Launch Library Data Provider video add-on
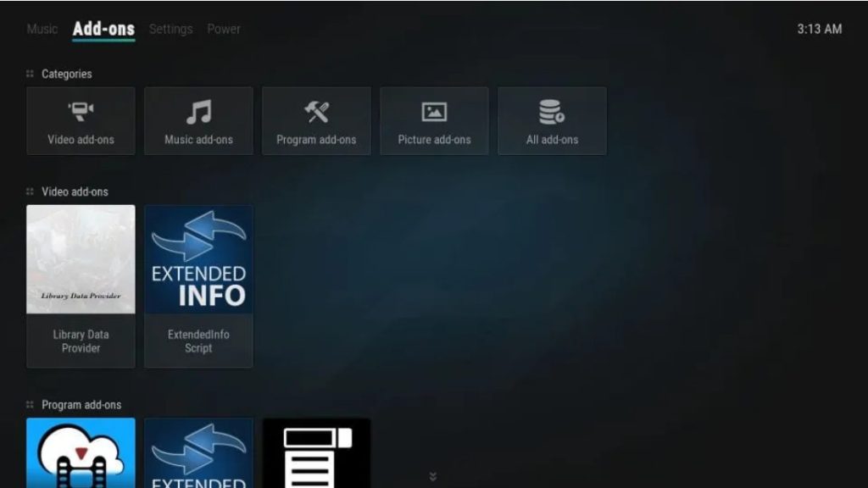 coord(81,286)
